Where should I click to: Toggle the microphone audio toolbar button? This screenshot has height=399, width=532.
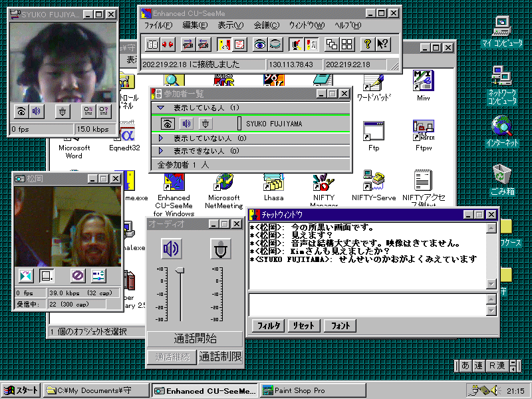[x=296, y=45]
